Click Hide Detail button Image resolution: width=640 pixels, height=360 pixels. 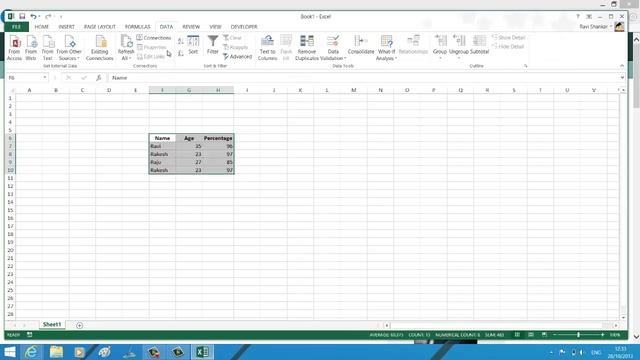(508, 47)
